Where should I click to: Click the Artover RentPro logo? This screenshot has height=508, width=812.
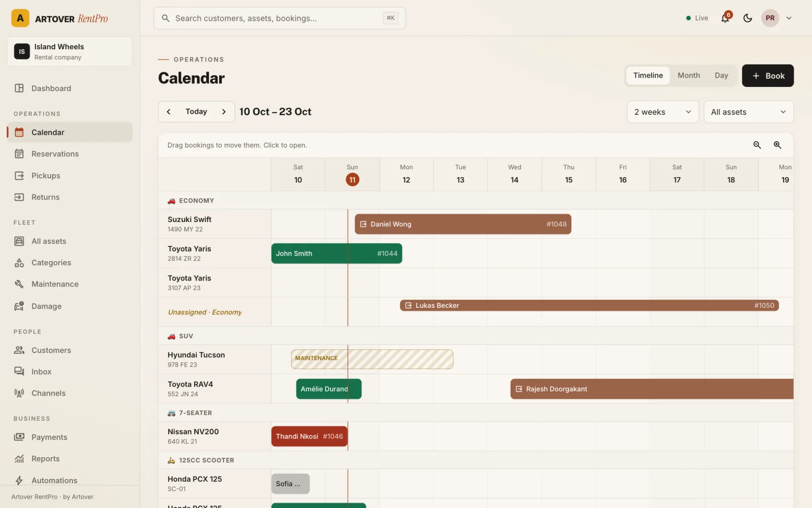click(x=59, y=18)
